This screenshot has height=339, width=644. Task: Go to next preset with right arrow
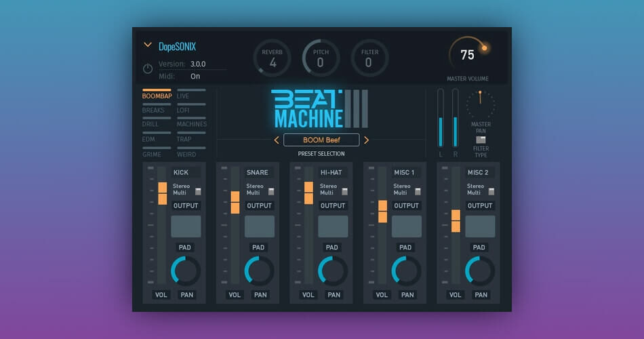click(367, 140)
